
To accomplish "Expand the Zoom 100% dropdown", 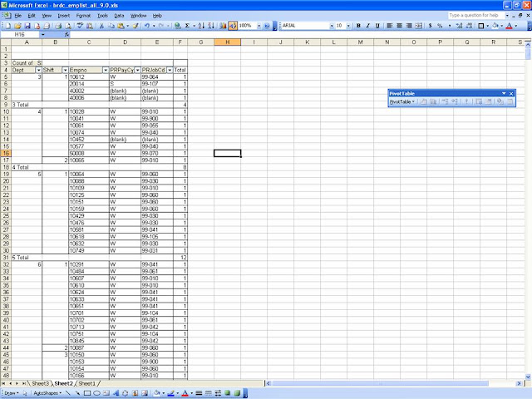I will click(259, 26).
